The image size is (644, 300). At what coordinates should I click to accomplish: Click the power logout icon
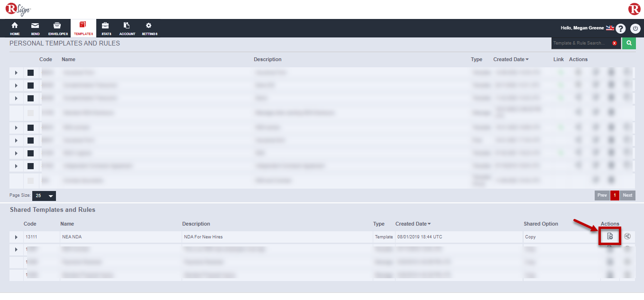[x=635, y=28]
